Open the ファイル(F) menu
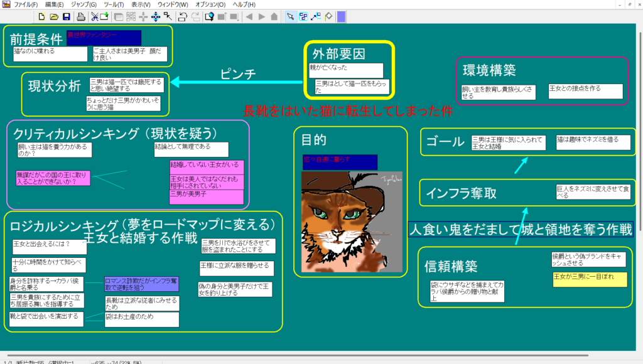Viewport: 643px width, 364px height. [x=26, y=4]
